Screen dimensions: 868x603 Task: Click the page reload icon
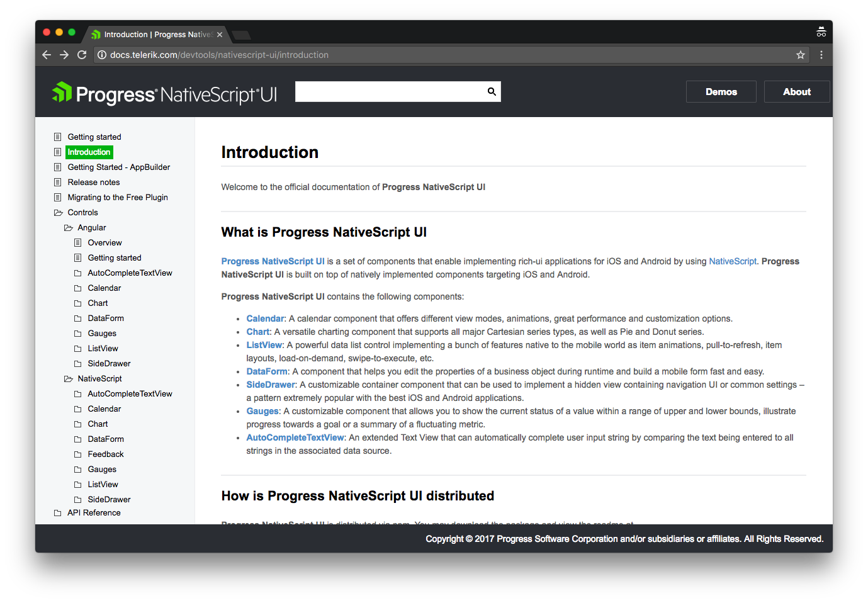[82, 55]
